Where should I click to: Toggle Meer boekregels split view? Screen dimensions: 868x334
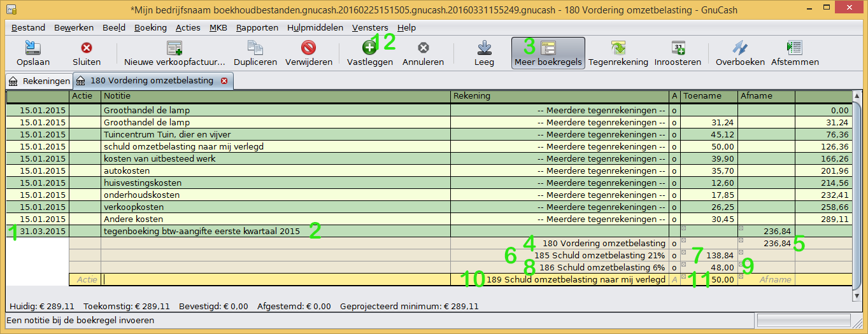pyautogui.click(x=548, y=53)
